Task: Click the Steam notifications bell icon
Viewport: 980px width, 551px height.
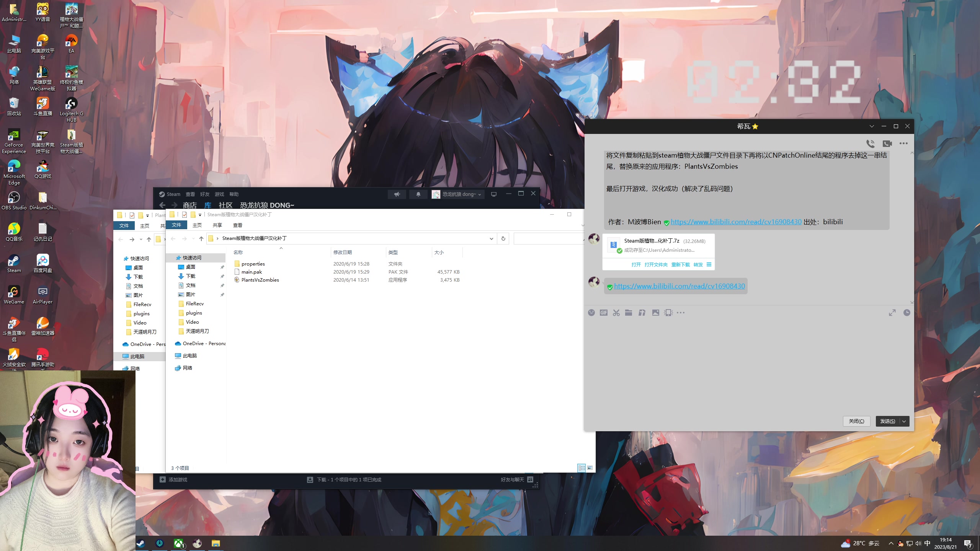Action: pos(418,194)
